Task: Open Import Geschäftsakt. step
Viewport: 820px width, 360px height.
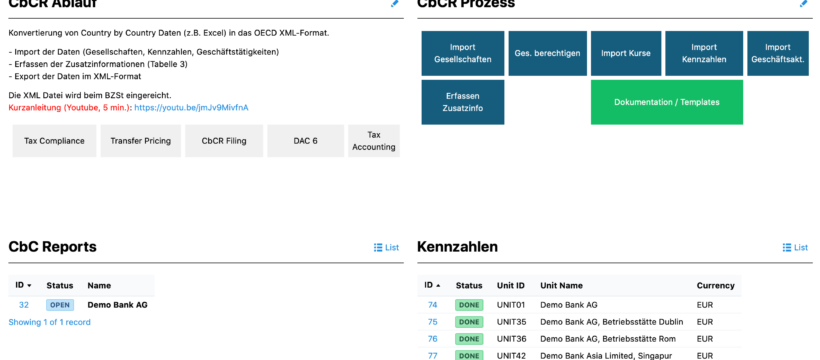Action: [x=778, y=53]
